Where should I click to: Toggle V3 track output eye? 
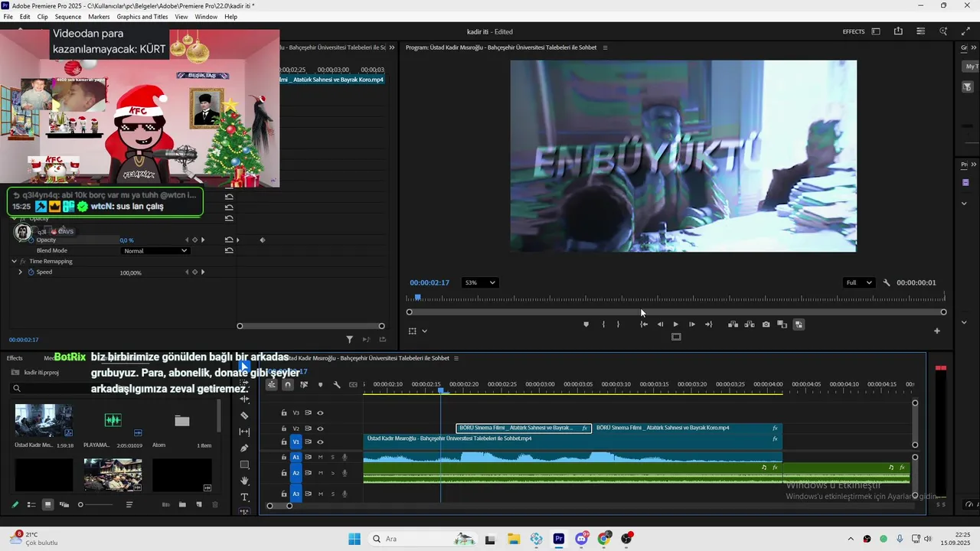click(320, 412)
